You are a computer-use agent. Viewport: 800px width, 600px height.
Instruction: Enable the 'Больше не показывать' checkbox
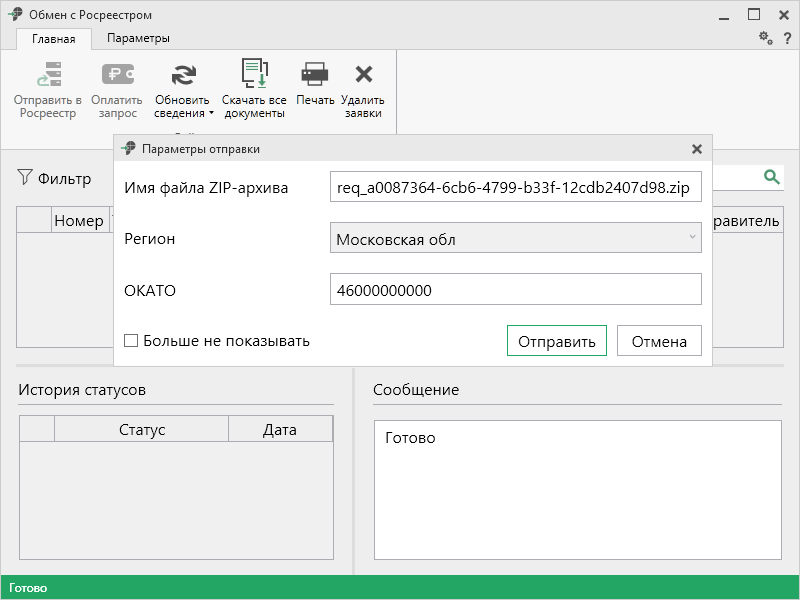tap(131, 341)
